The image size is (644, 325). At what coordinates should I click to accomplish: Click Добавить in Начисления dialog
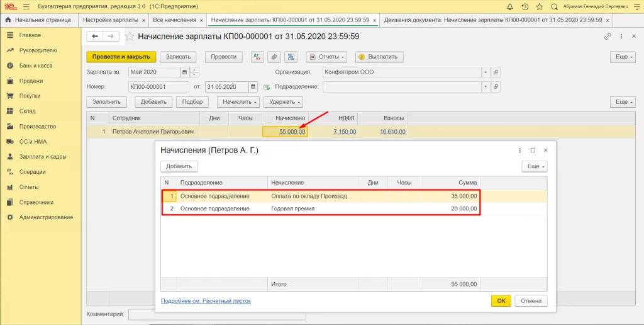click(179, 167)
